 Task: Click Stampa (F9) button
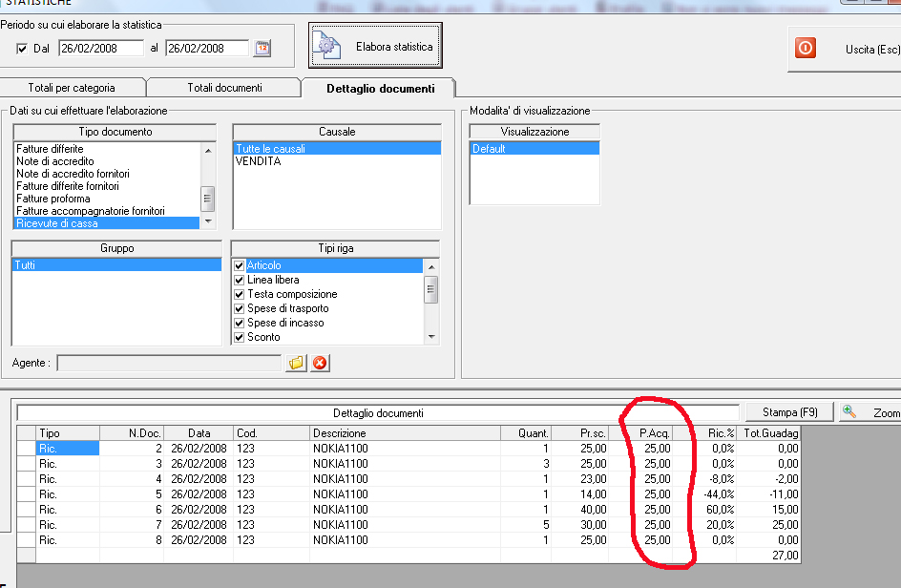(789, 412)
